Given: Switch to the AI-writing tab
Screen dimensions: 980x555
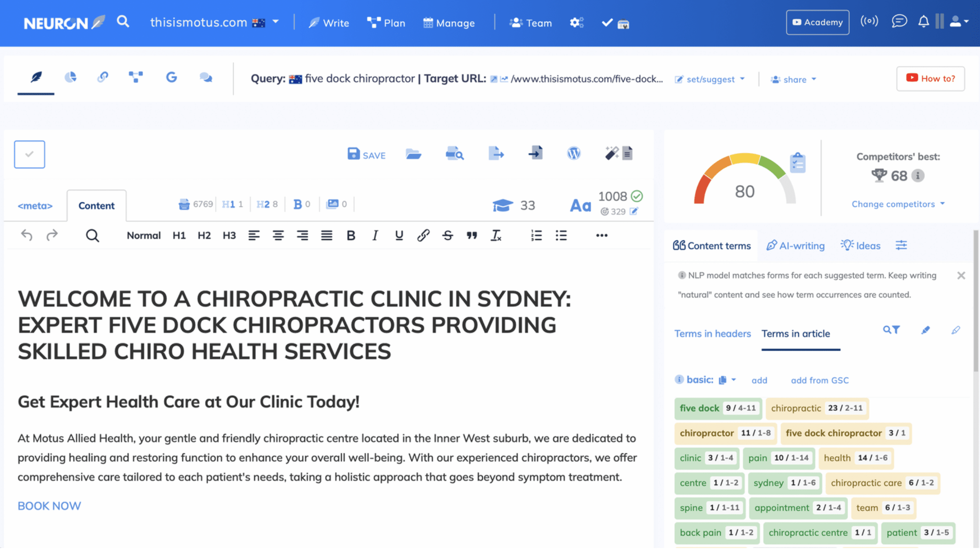Looking at the screenshot, I should (796, 246).
